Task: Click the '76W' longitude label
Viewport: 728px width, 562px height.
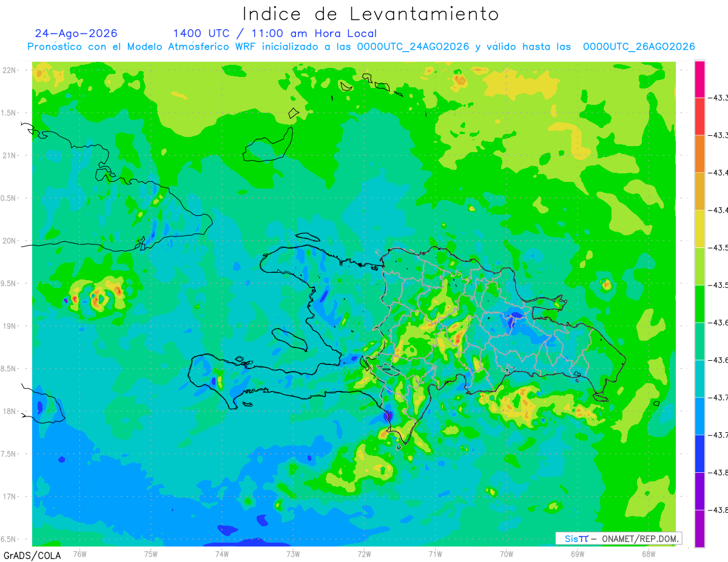Action: coord(79,554)
